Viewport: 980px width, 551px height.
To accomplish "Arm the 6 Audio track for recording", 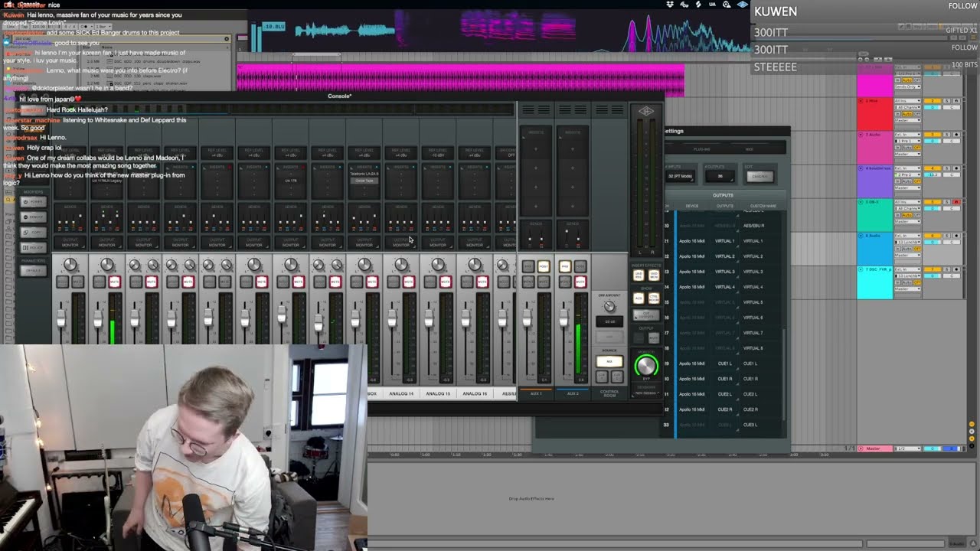I will click(955, 236).
